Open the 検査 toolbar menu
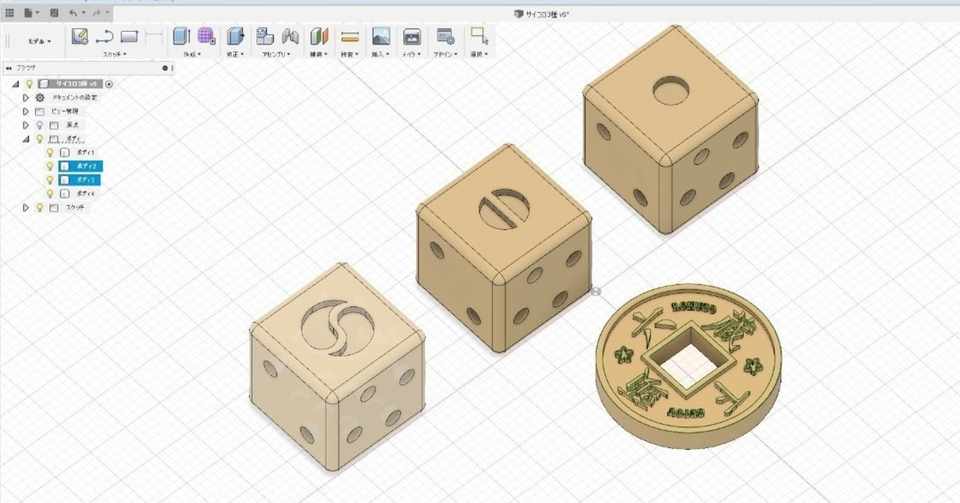This screenshot has height=503, width=960. coord(350,54)
